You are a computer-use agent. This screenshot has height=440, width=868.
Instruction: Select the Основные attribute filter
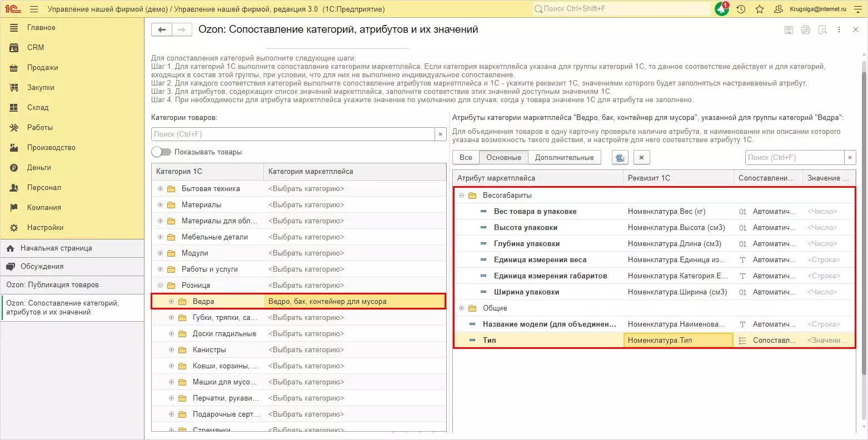[x=503, y=158]
